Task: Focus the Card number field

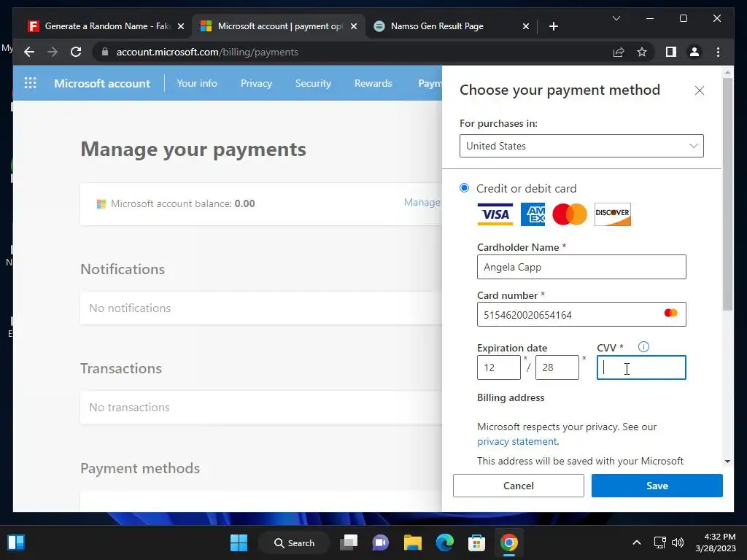Action: [581, 314]
